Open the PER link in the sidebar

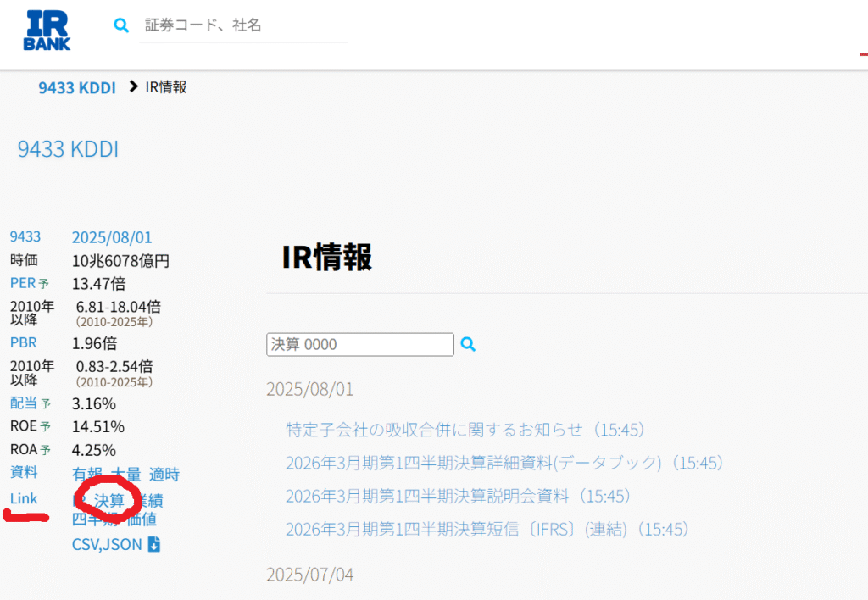23,283
